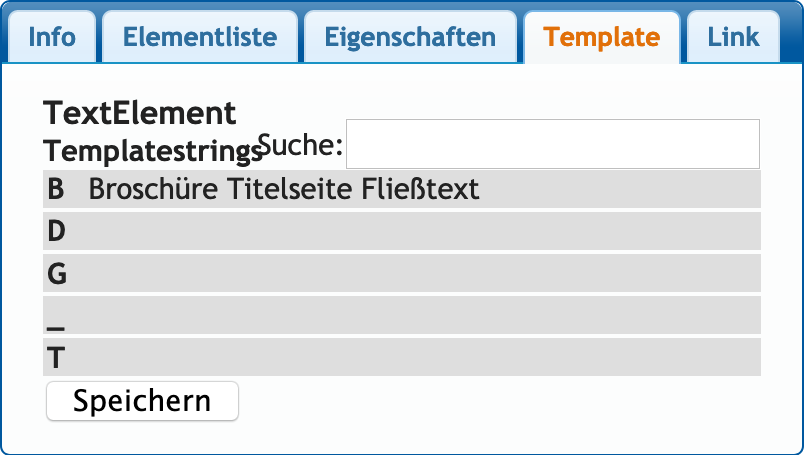This screenshot has height=455, width=804.
Task: Select Broschüre Titelseite Fließtext template string
Action: pos(284,189)
